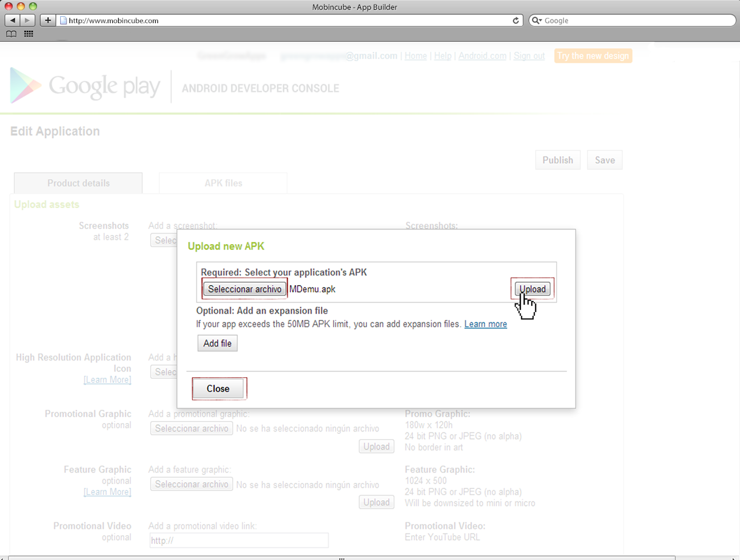Click Upload button for feature graphic

376,502
